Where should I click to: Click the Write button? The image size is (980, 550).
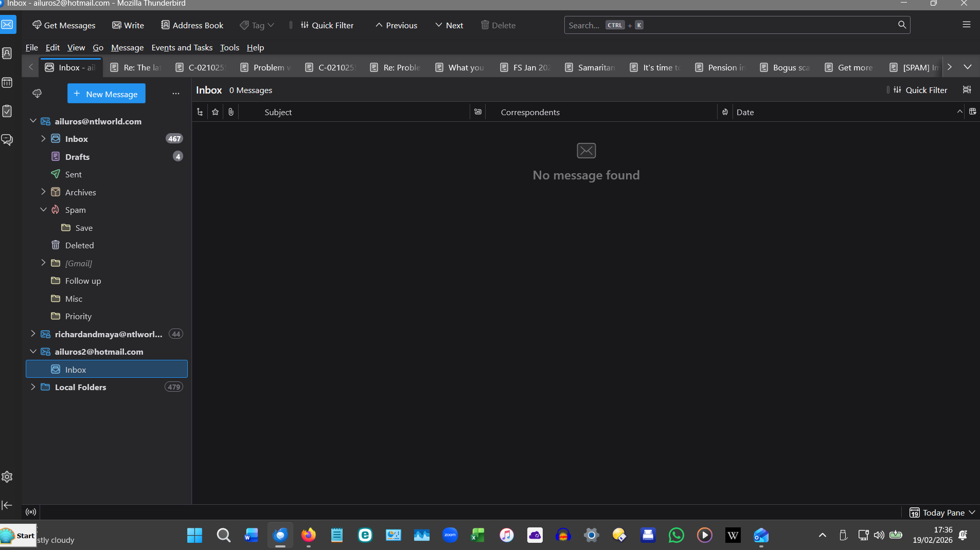128,25
